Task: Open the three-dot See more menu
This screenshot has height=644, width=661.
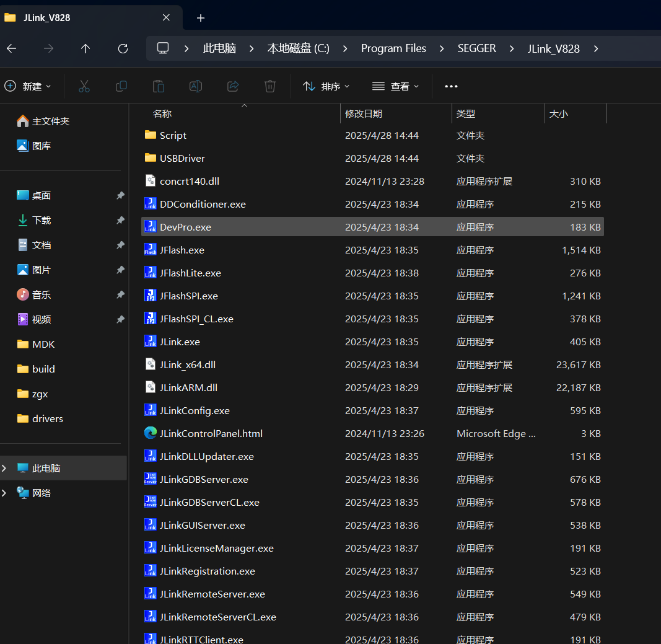Action: click(x=451, y=86)
